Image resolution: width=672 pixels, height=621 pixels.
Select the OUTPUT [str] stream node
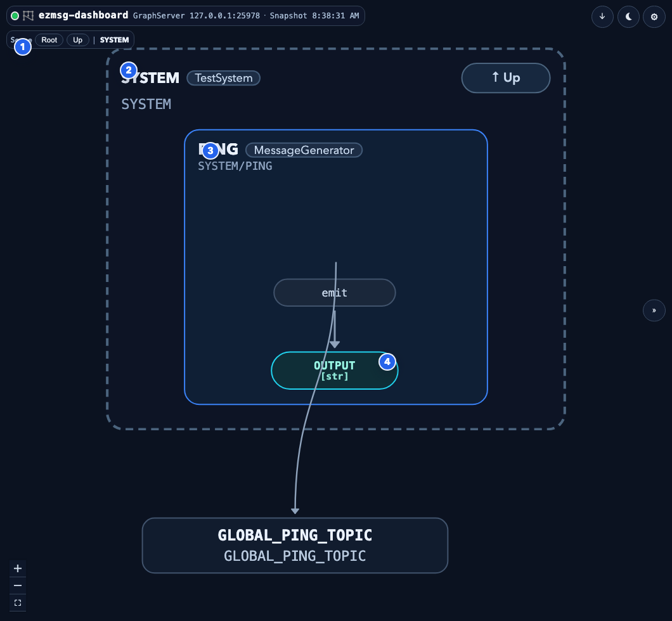(x=335, y=371)
